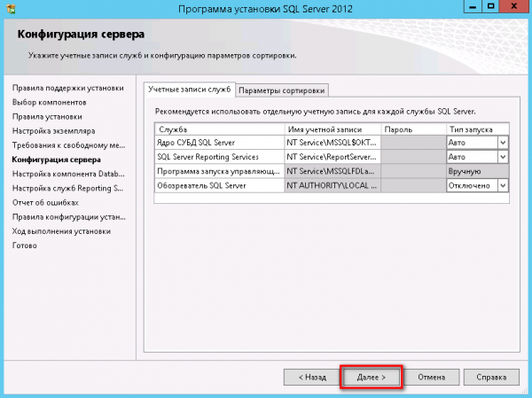
Task: Click password cell for SQL Server Reporting Services
Action: (412, 157)
